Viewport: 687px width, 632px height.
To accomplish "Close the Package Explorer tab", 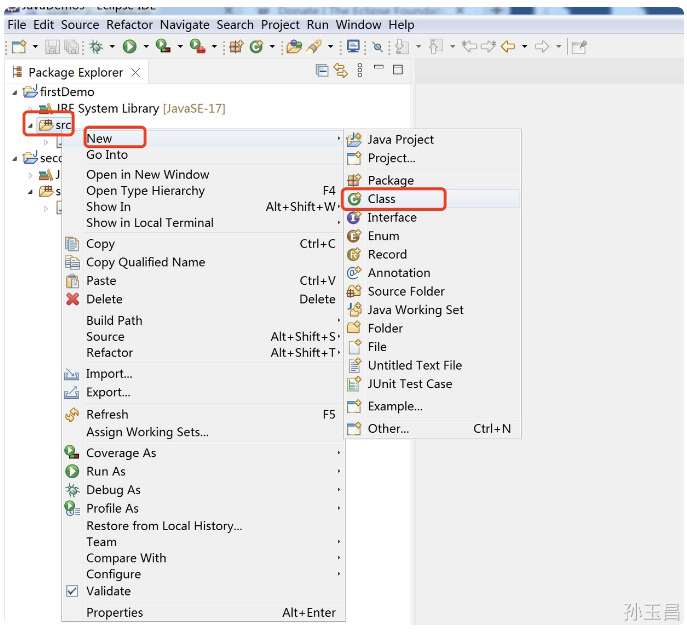I will 136,72.
